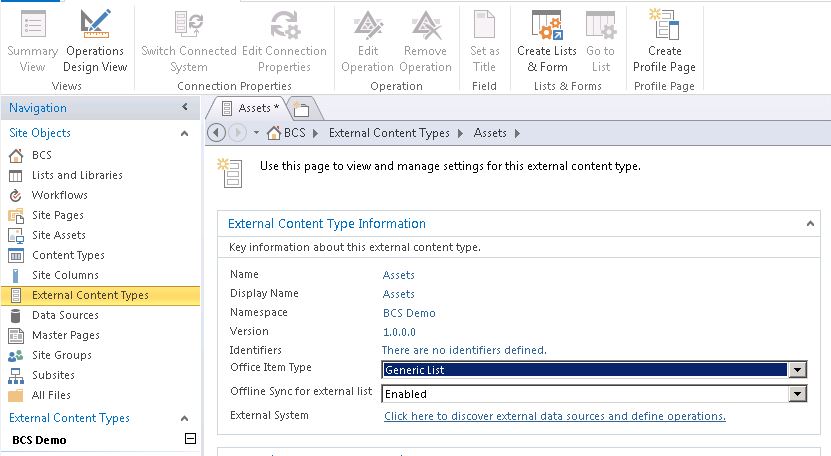Click the Back navigation button

pyautogui.click(x=216, y=133)
